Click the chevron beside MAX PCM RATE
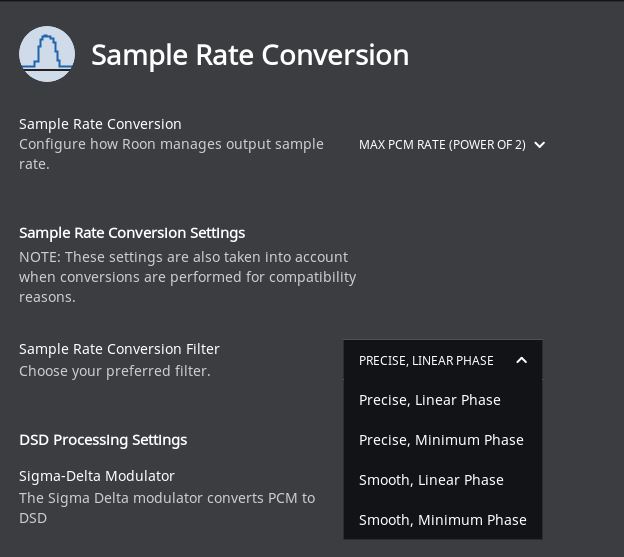This screenshot has width=624, height=557. pyautogui.click(x=540, y=145)
